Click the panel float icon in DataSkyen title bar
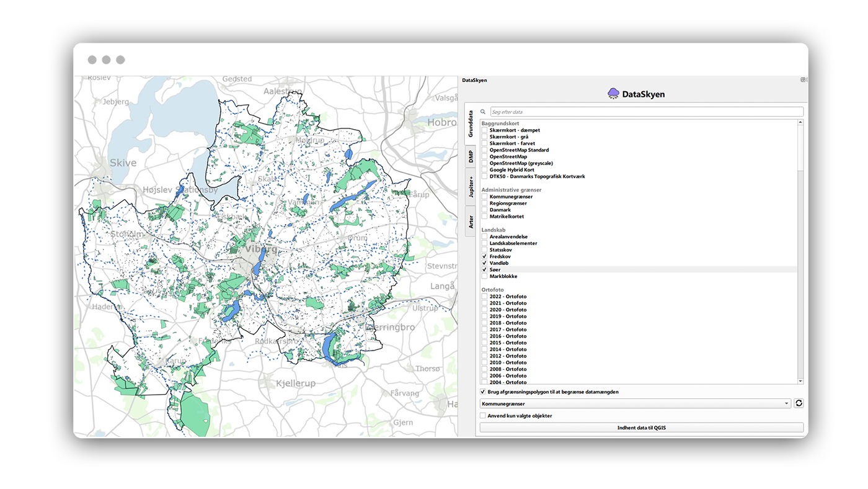This screenshot has height=489, width=868. (803, 80)
